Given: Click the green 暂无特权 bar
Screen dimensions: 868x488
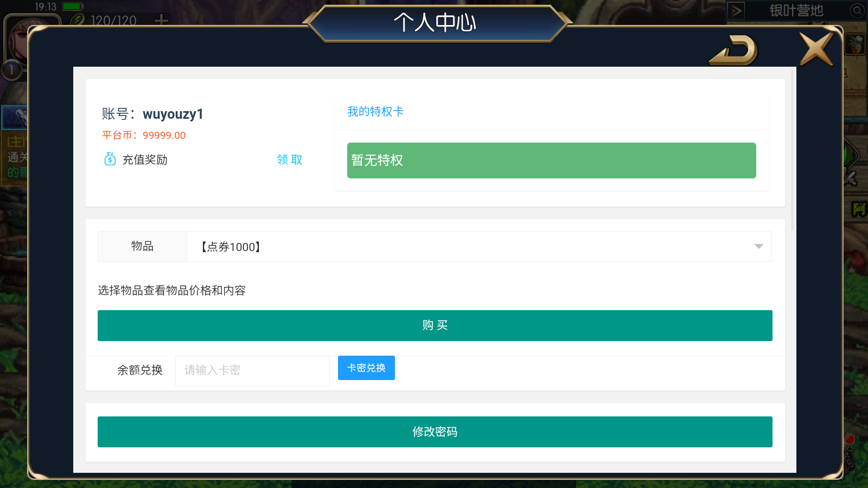Looking at the screenshot, I should coord(552,160).
